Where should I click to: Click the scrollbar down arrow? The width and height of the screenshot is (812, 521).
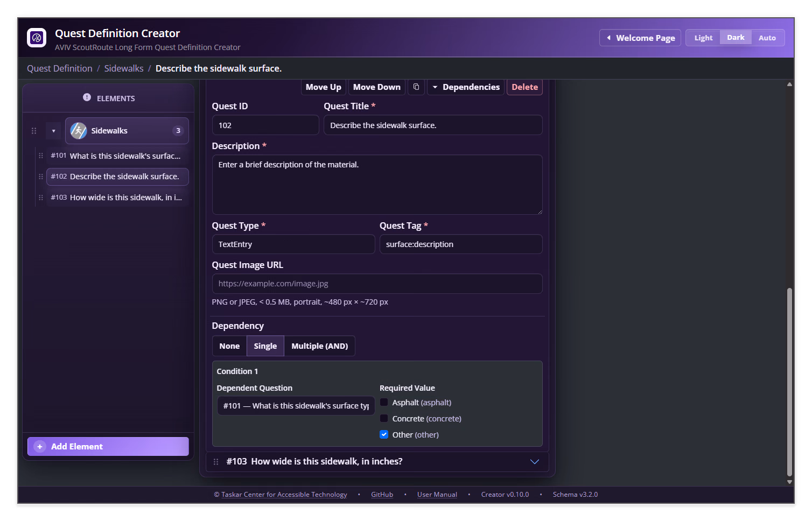tap(789, 482)
